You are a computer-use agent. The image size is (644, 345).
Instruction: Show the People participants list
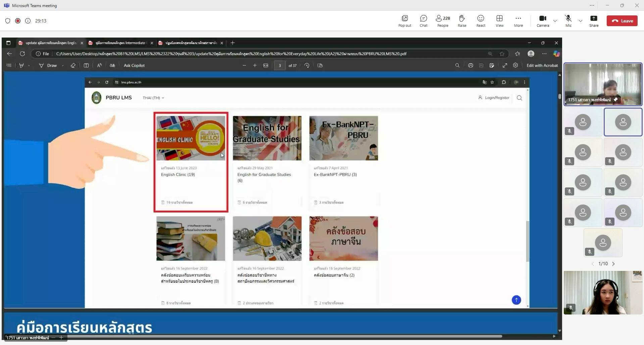pos(443,21)
